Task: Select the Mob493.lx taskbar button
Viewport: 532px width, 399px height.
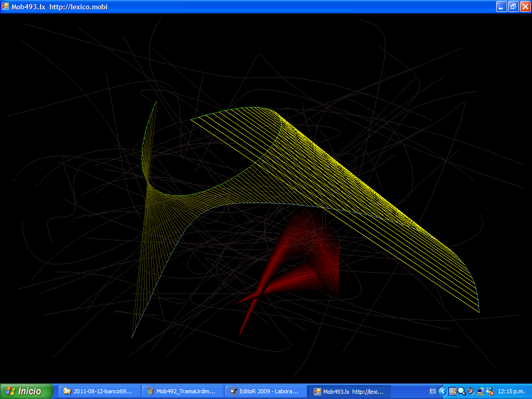Action: (x=348, y=391)
